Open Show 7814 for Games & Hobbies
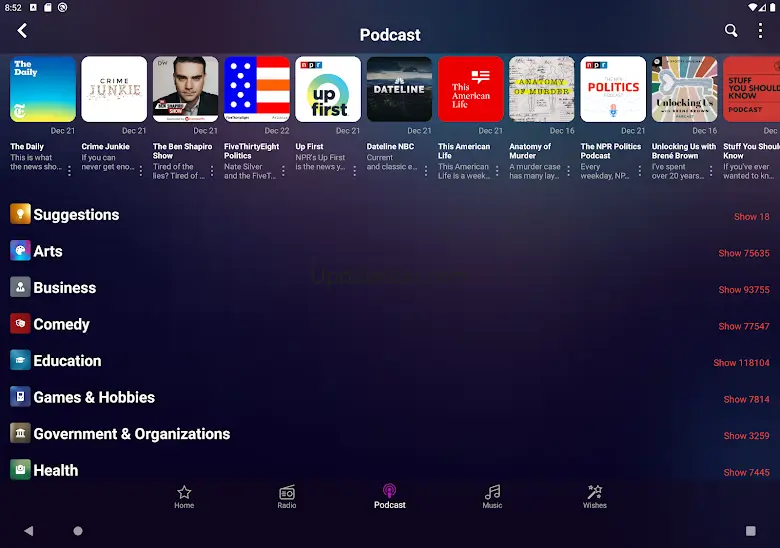The height and width of the screenshot is (548, 780). pos(746,399)
